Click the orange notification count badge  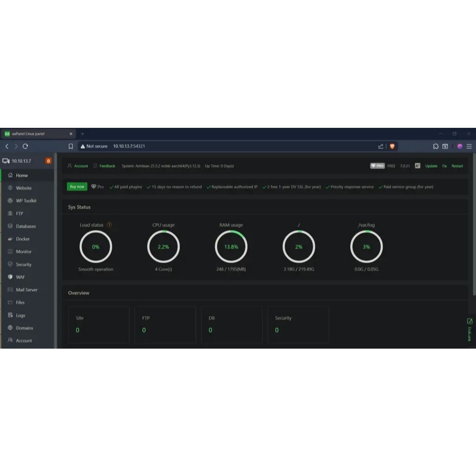click(48, 161)
